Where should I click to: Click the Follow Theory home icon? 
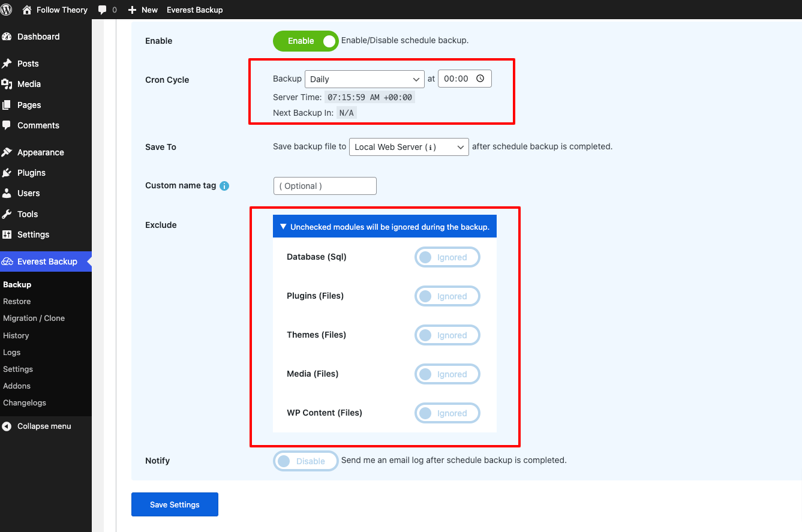click(x=27, y=10)
